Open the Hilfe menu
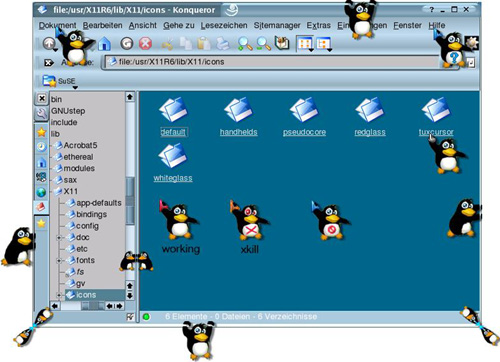Viewport: 500px width, 362px height. [437, 25]
